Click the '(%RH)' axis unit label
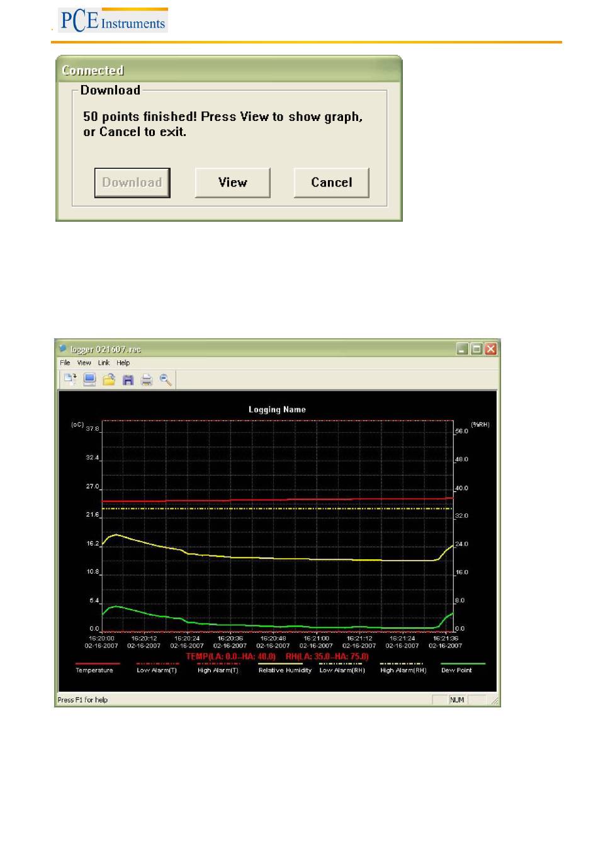Viewport: 598px width, 868px height. (x=480, y=425)
